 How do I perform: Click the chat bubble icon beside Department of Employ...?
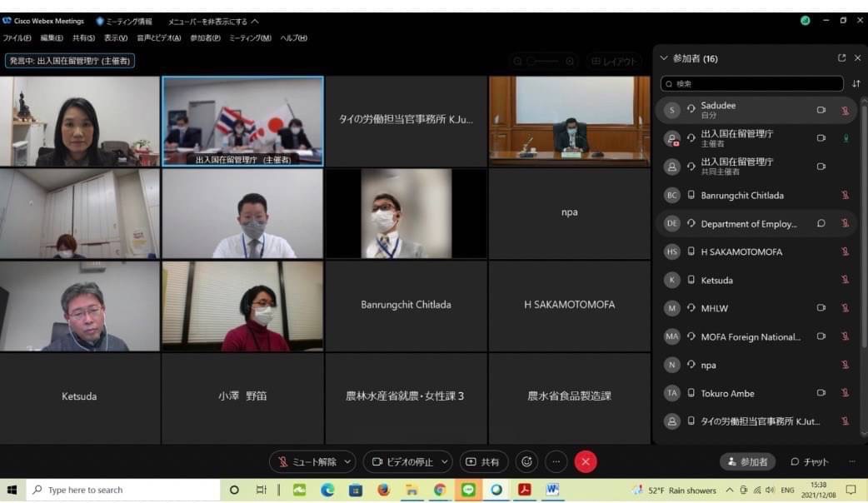[821, 224]
